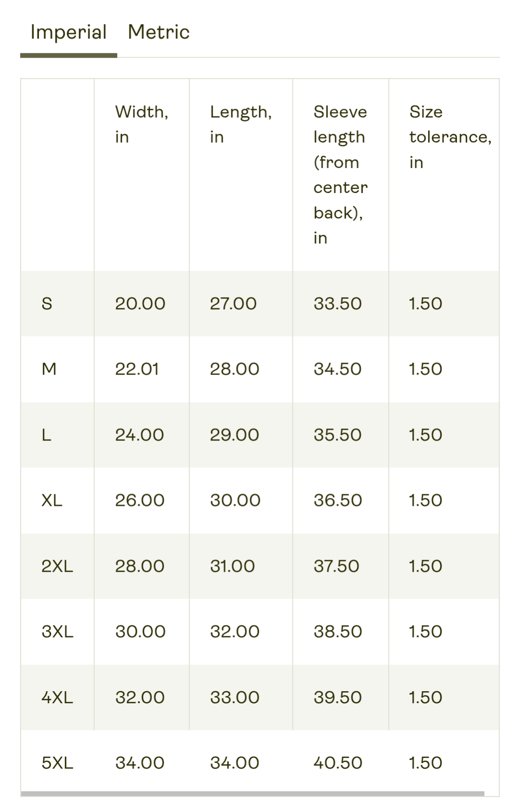Select the 4XL size row label
The image size is (519, 812).
click(57, 697)
